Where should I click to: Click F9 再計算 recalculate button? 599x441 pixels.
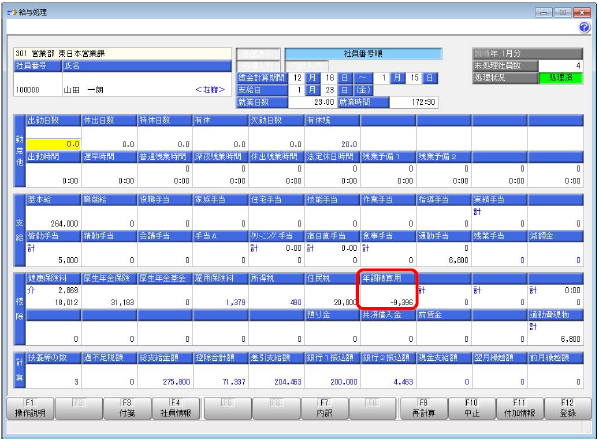423,408
